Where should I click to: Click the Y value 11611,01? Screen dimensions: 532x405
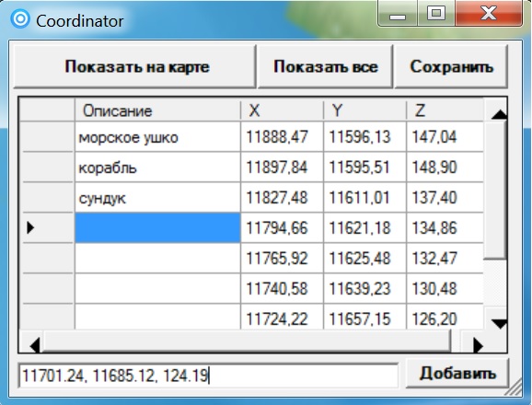[x=364, y=198]
